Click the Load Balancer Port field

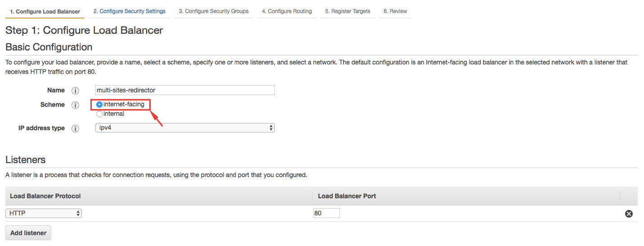pos(326,213)
